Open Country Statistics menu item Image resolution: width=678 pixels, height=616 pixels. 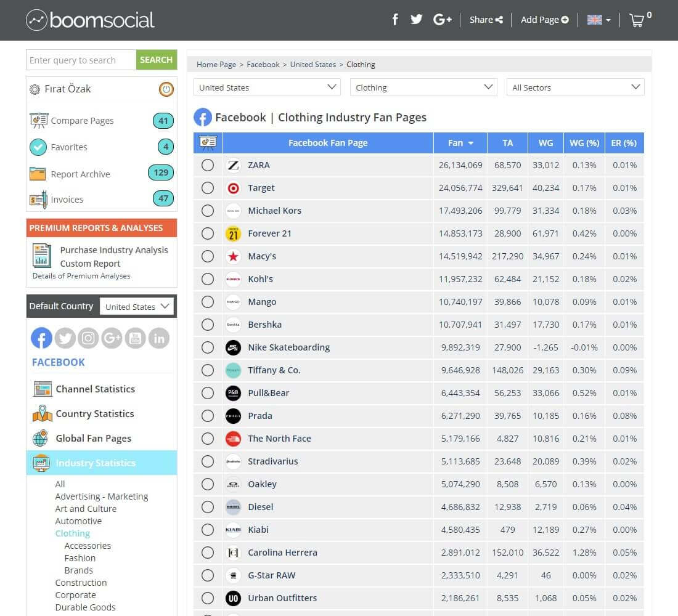(x=95, y=414)
